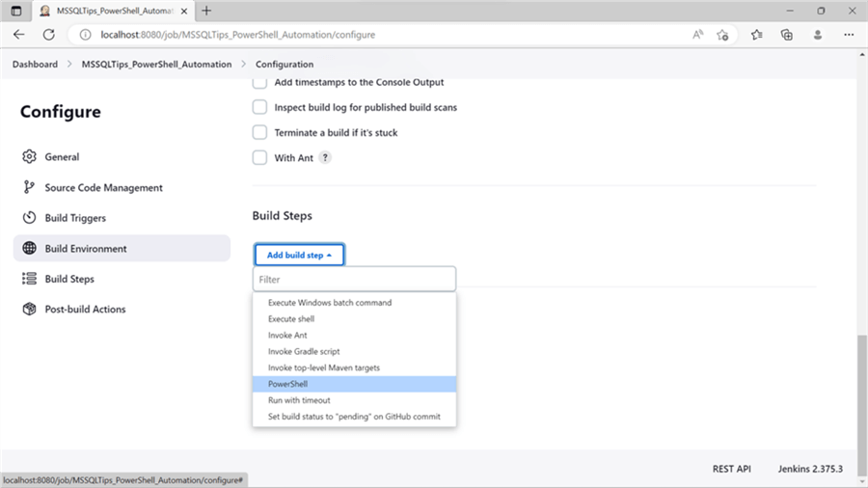The image size is (868, 488).
Task: Click the Jenkins 2.375.3 version link
Action: tap(810, 469)
